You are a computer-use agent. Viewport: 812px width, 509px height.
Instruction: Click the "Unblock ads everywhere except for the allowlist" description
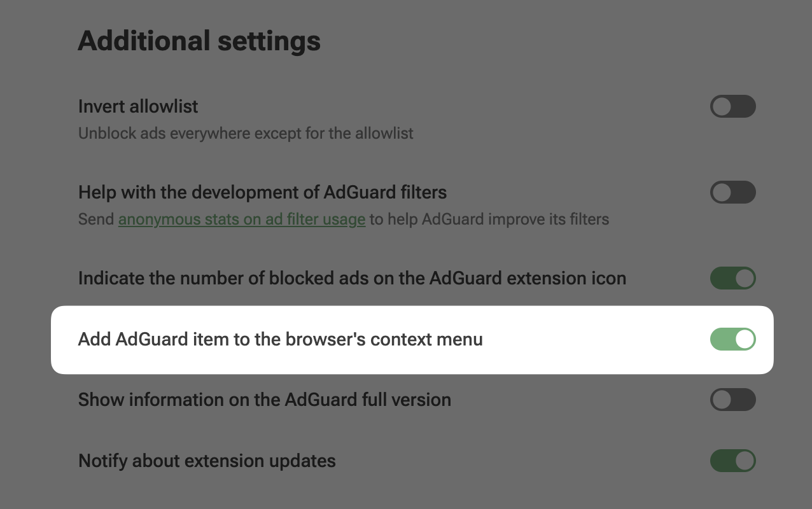[246, 133]
